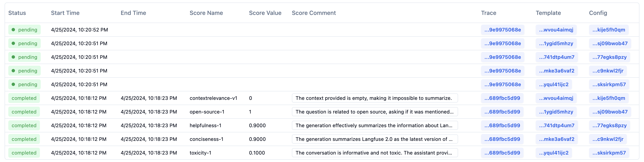Viewport: 644px width, 162px height.
Task: Select the completed badge on the toxicity-1 row
Action: (24, 153)
